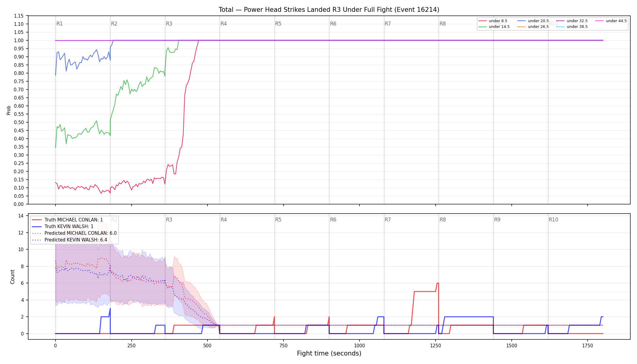637x364 pixels.
Task: Select the 'under 8.5' legend label
Action: [x=498, y=21]
